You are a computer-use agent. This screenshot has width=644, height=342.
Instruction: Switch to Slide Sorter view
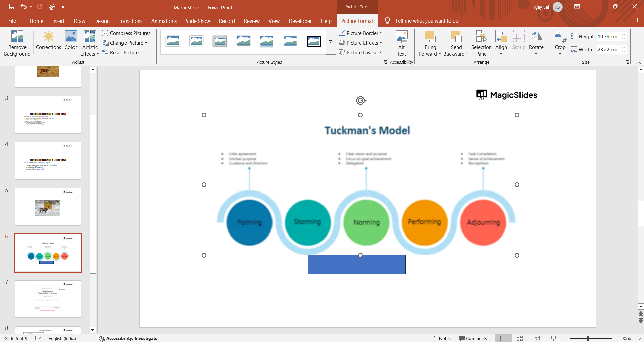click(x=520, y=338)
